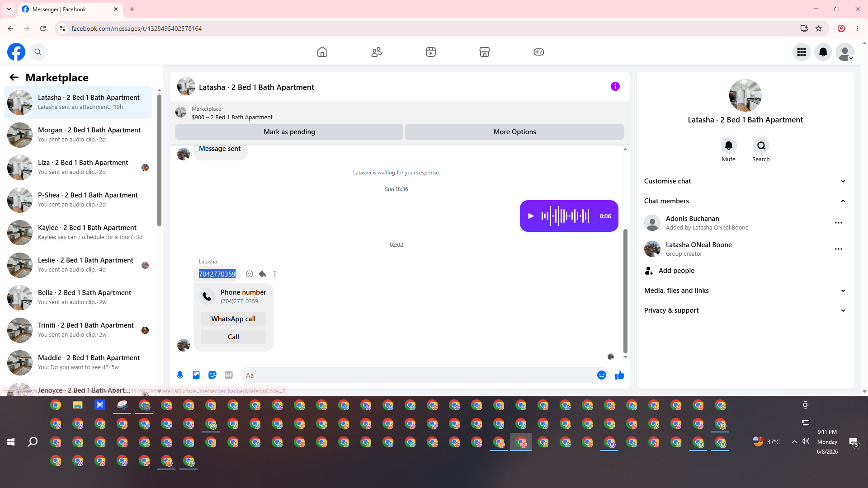Image resolution: width=868 pixels, height=488 pixels.
Task: Open the Bella · 2 Bed 1 Bath Apartment chat
Action: [78, 297]
